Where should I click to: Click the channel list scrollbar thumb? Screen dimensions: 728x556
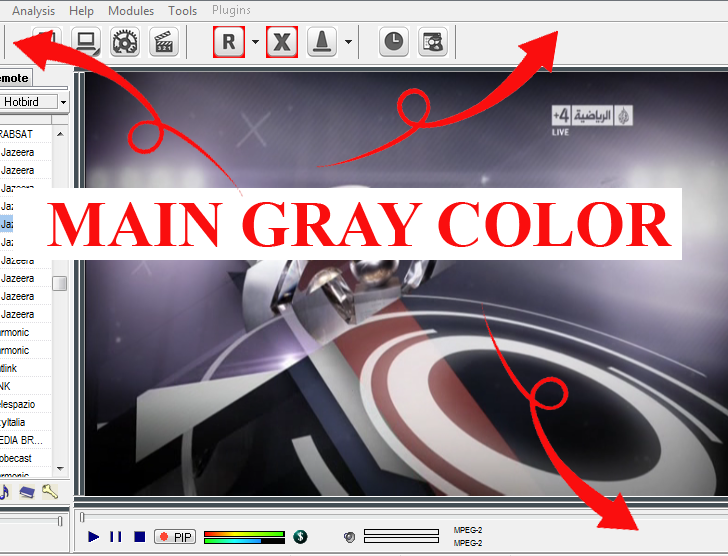click(x=59, y=283)
